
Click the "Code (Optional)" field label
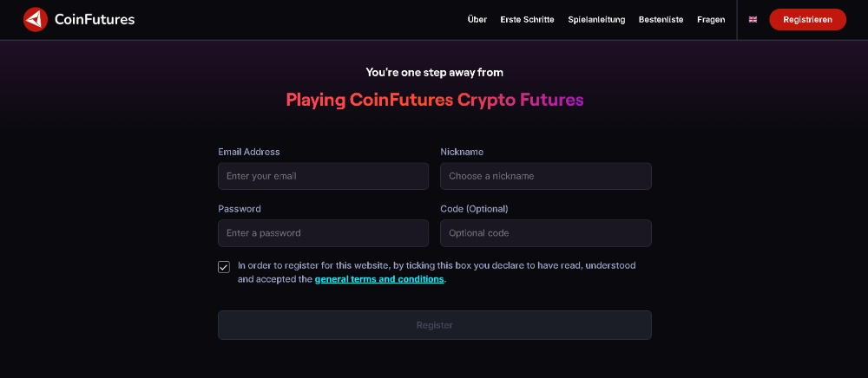tap(474, 209)
